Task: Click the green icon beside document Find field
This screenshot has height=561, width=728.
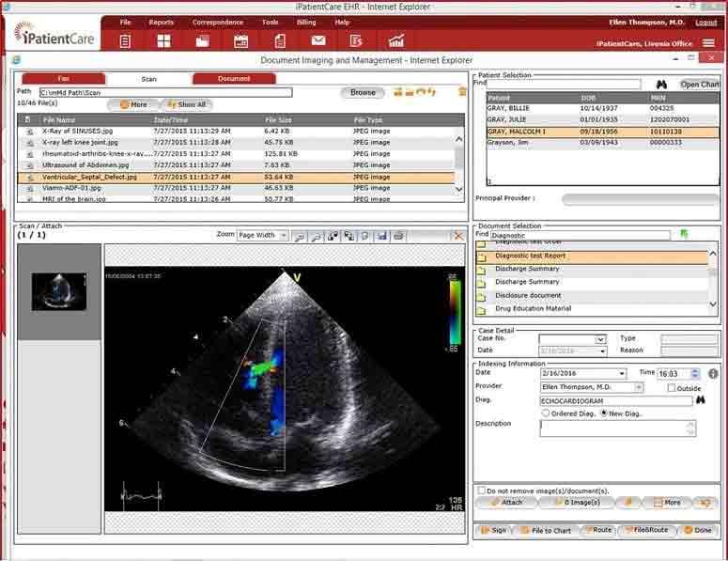Action: tap(684, 234)
